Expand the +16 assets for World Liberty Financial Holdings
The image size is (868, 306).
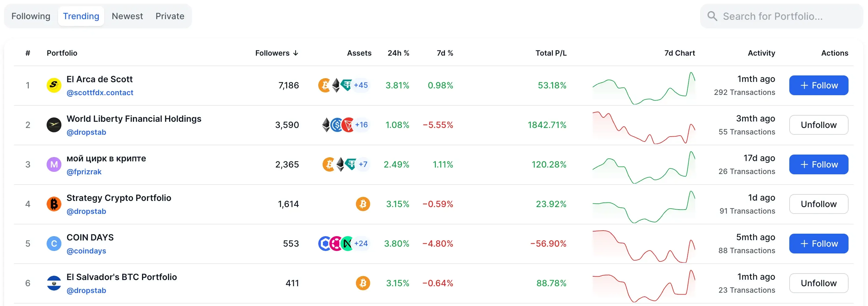click(x=361, y=125)
